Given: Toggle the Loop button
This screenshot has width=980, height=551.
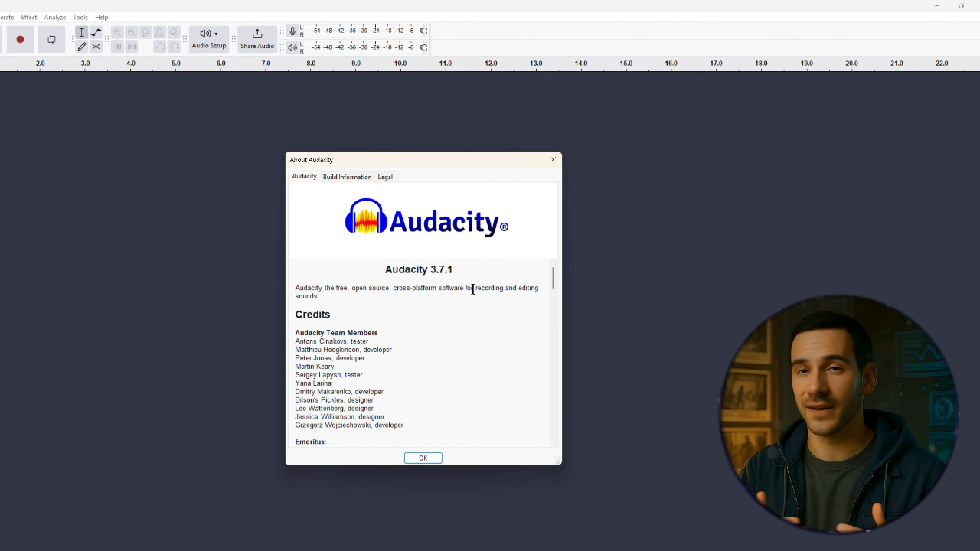Looking at the screenshot, I should point(51,40).
